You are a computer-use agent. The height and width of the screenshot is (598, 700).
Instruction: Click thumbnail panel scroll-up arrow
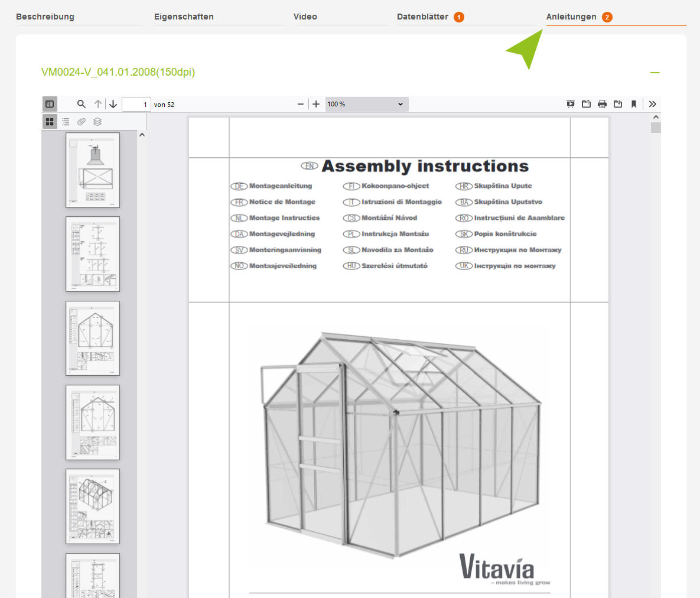(142, 135)
